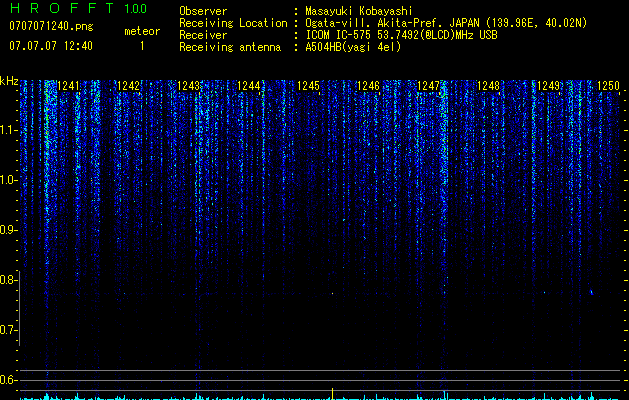
Task: Click the 0.6 kHz axis label
Action: point(7,380)
